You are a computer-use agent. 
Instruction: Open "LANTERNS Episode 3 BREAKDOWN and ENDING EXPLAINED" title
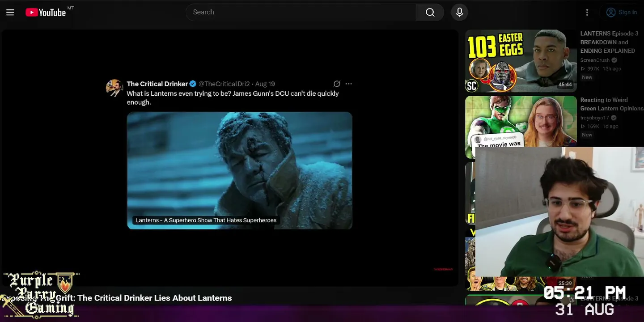tap(609, 42)
